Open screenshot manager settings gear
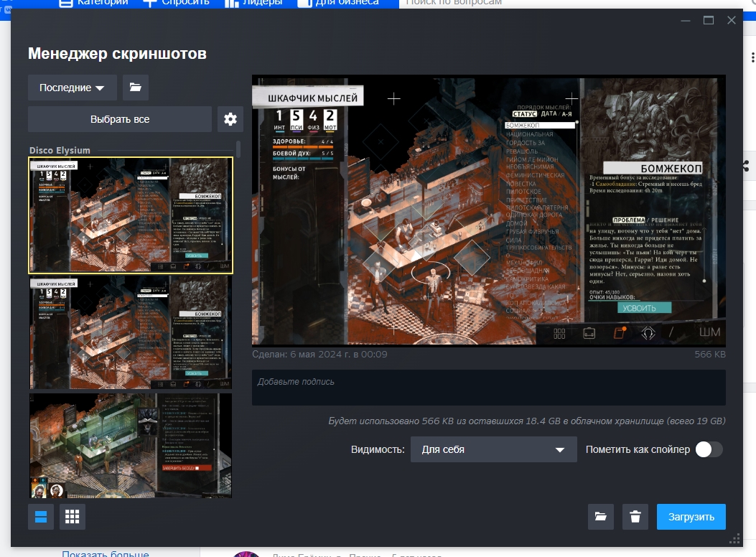This screenshot has height=557, width=756. 230,119
